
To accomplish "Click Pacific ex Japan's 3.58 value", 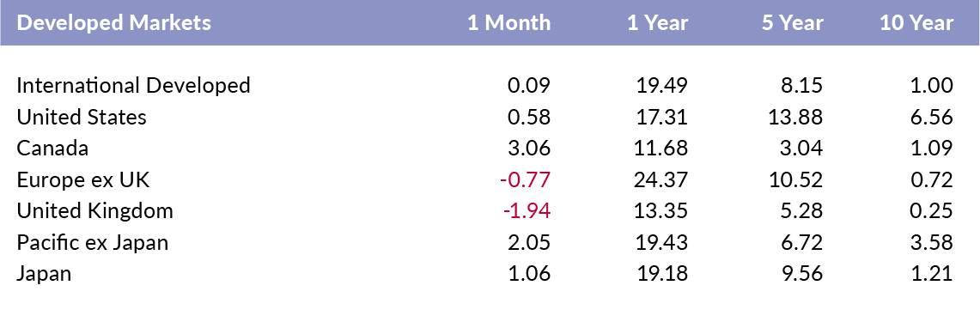I will point(933,243).
